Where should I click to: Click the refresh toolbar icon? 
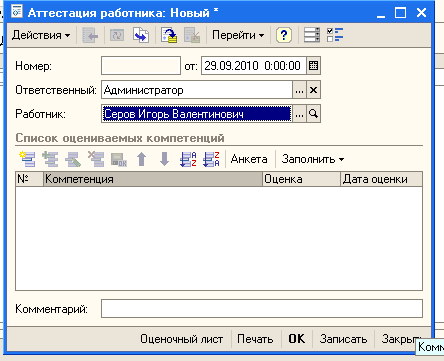(117, 35)
